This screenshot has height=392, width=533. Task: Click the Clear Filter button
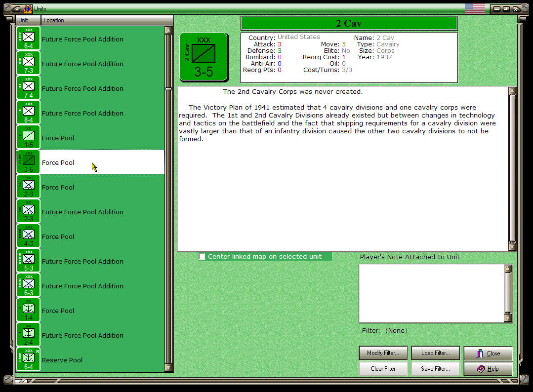[383, 369]
